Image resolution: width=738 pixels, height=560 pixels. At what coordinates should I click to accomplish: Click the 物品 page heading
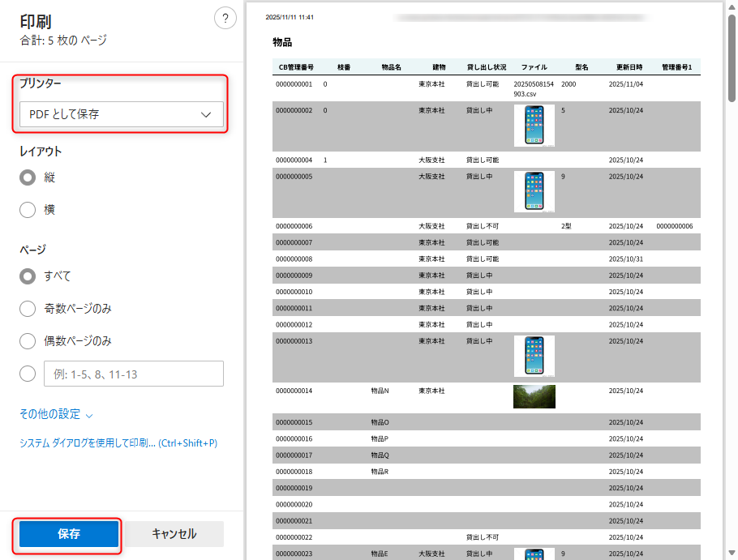click(282, 42)
